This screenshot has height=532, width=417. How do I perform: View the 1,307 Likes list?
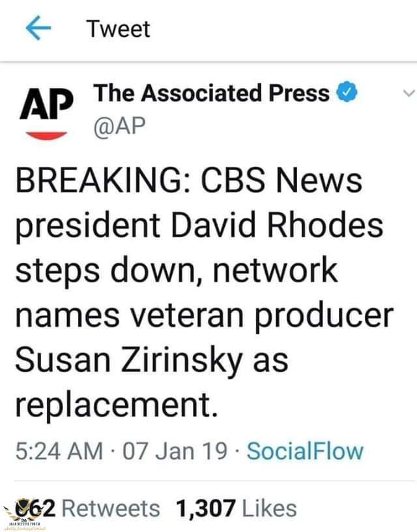[236, 508]
